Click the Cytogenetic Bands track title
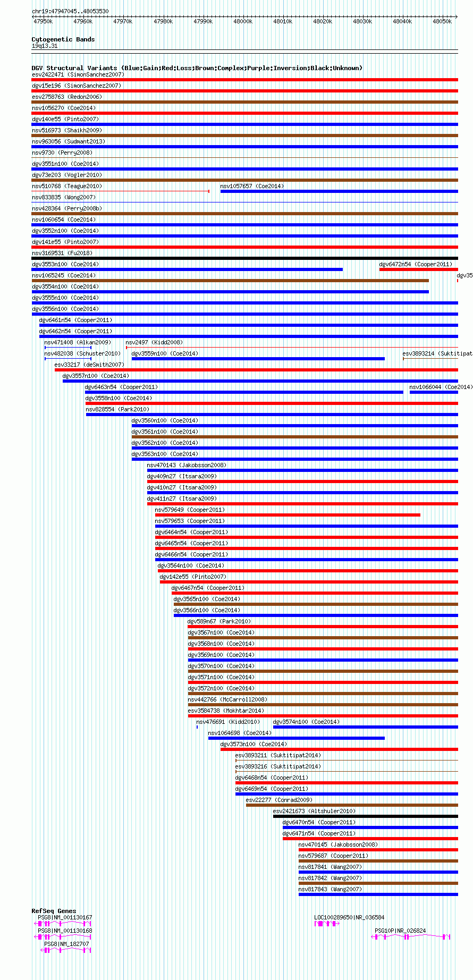 tap(63, 39)
